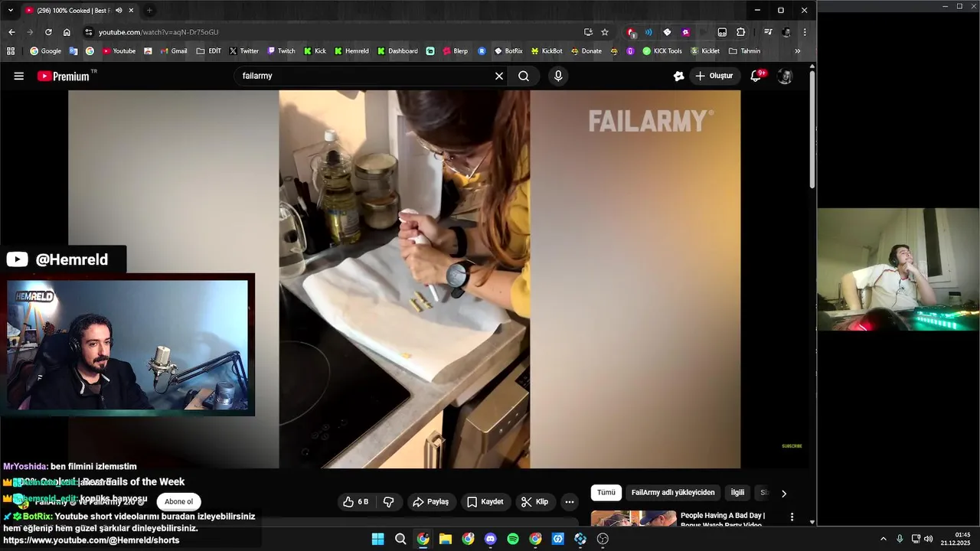Open the apps grid in bookmarks bar
The image size is (980, 551).
coord(11,51)
